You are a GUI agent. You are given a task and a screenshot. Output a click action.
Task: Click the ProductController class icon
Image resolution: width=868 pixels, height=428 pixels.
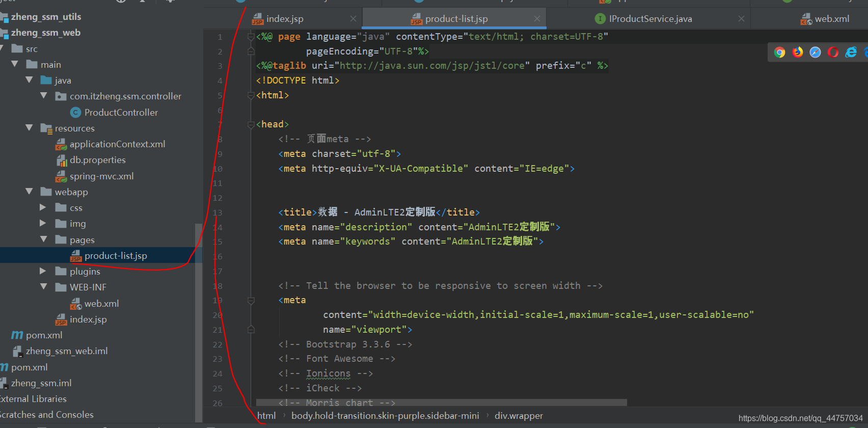(76, 113)
